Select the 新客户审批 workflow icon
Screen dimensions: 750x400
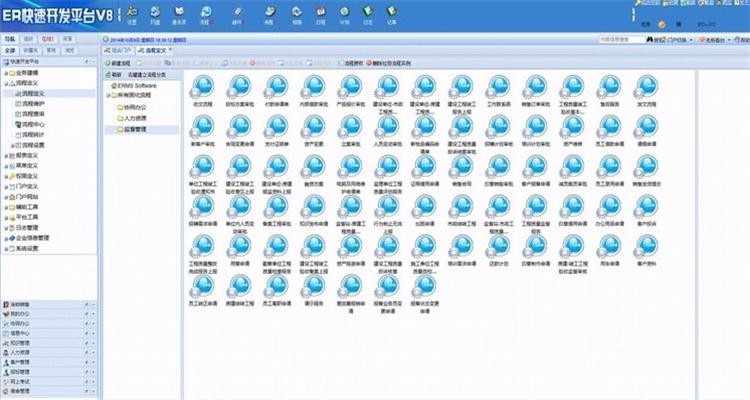tap(202, 127)
